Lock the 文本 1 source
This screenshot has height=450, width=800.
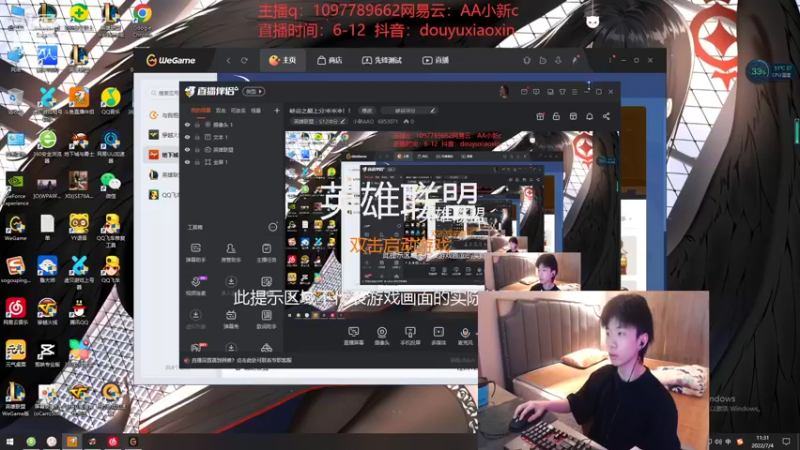click(197, 137)
